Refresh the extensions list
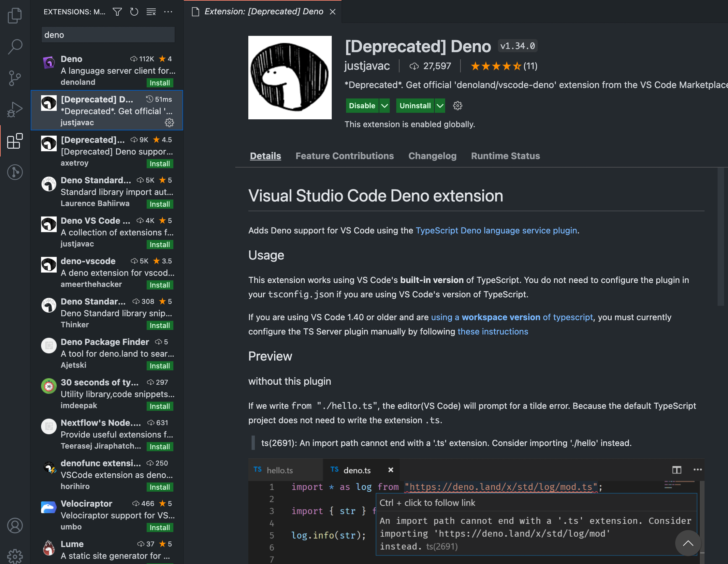 click(x=134, y=12)
